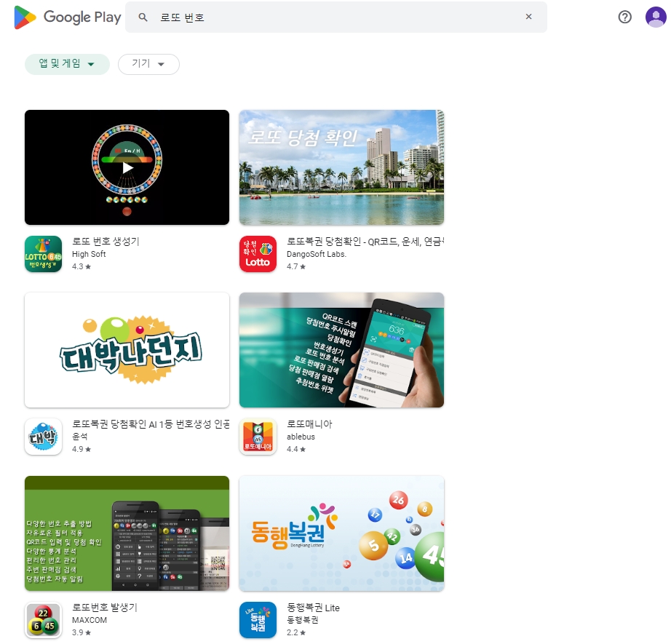Open 로또복권 당첨확인 AI 1등 번호생성 title

[151, 424]
